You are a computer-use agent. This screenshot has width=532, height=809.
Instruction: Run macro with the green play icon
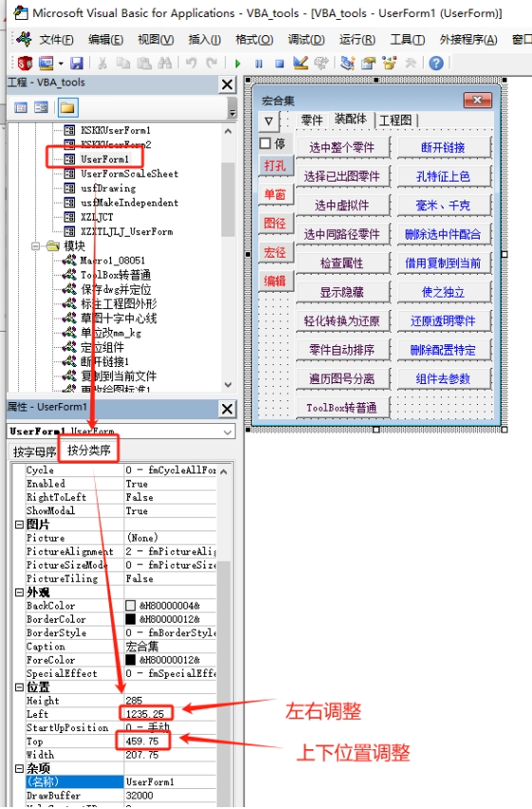237,64
